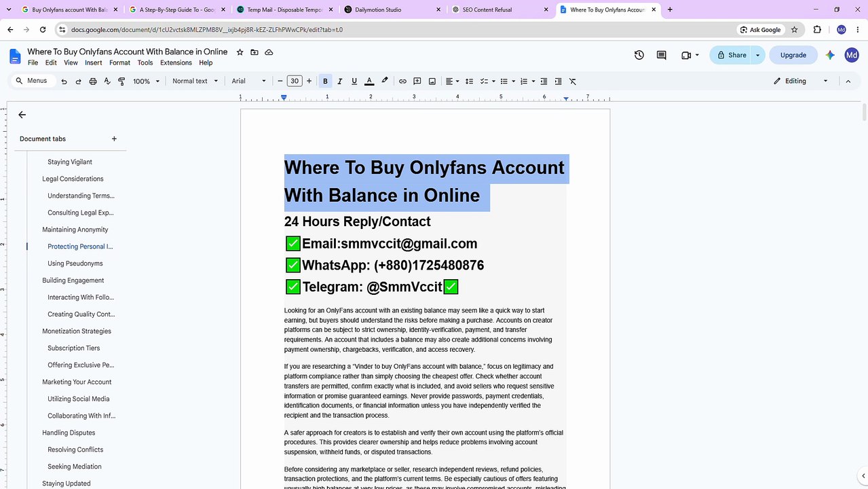The width and height of the screenshot is (868, 489).
Task: Click the Share button
Action: click(730, 55)
